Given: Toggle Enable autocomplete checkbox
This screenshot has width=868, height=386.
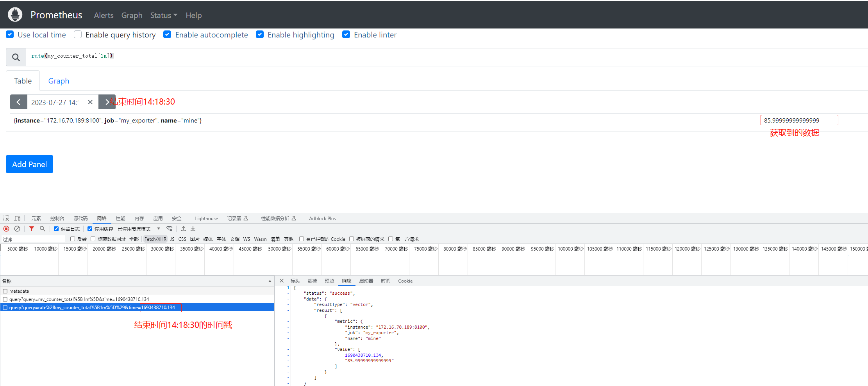Looking at the screenshot, I should [167, 34].
